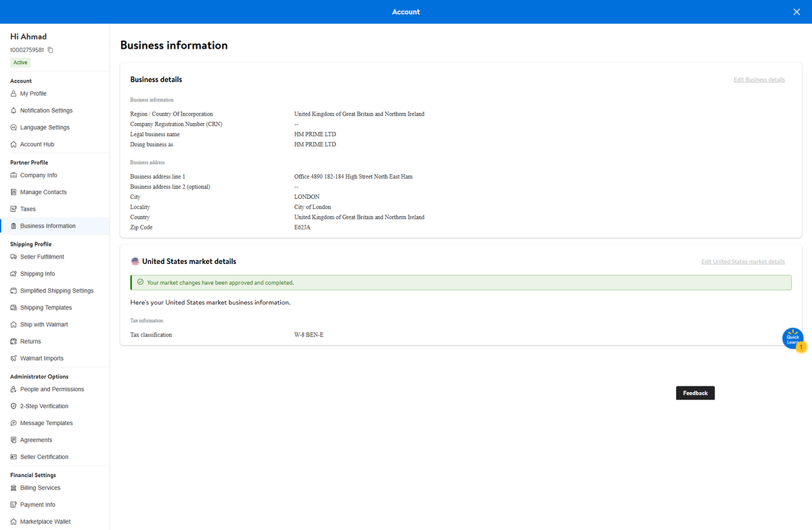Click the United States market details heading

point(189,261)
